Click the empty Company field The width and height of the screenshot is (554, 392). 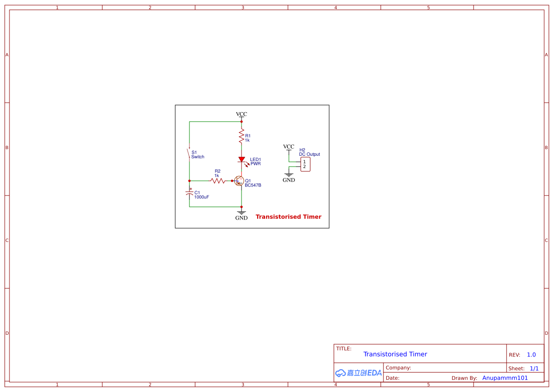pos(426,367)
